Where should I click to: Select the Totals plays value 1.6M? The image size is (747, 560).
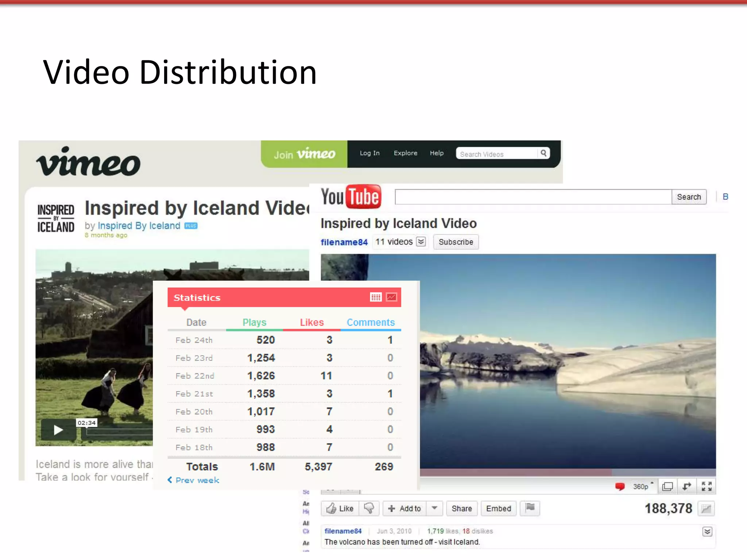point(262,467)
